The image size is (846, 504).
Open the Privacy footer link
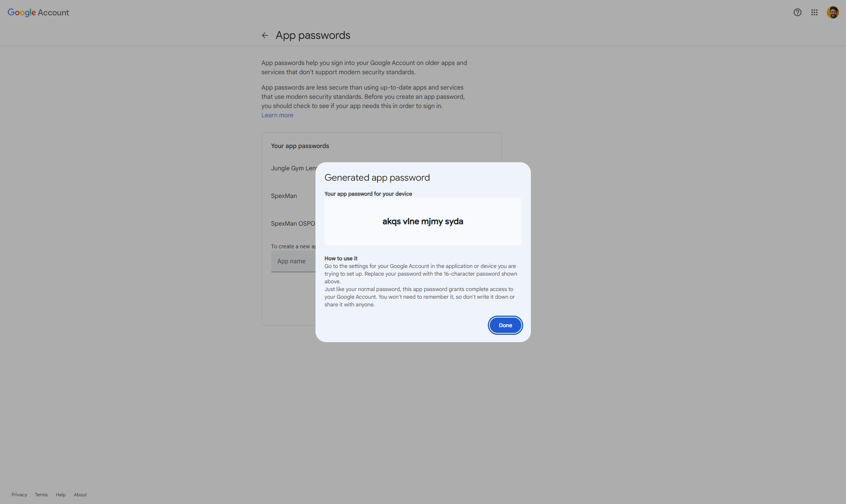click(19, 495)
